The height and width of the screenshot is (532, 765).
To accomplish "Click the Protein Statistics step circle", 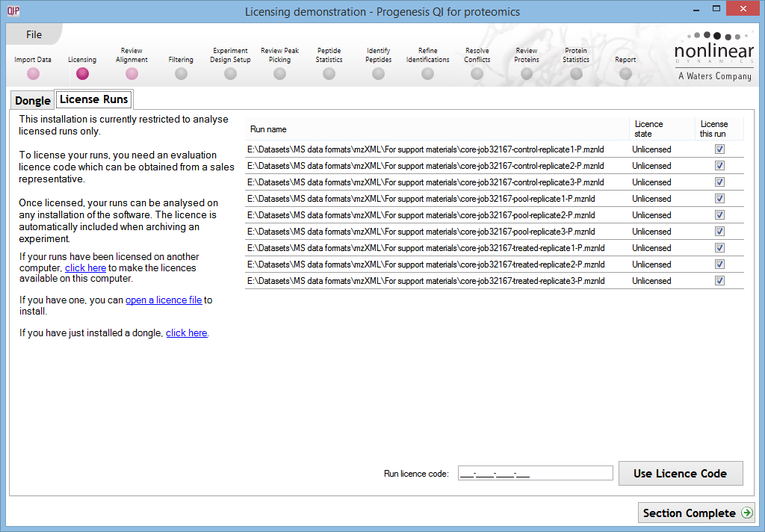I will pos(576,74).
